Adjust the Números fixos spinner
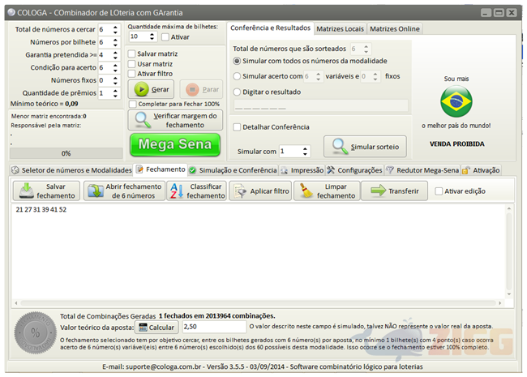 [x=115, y=80]
